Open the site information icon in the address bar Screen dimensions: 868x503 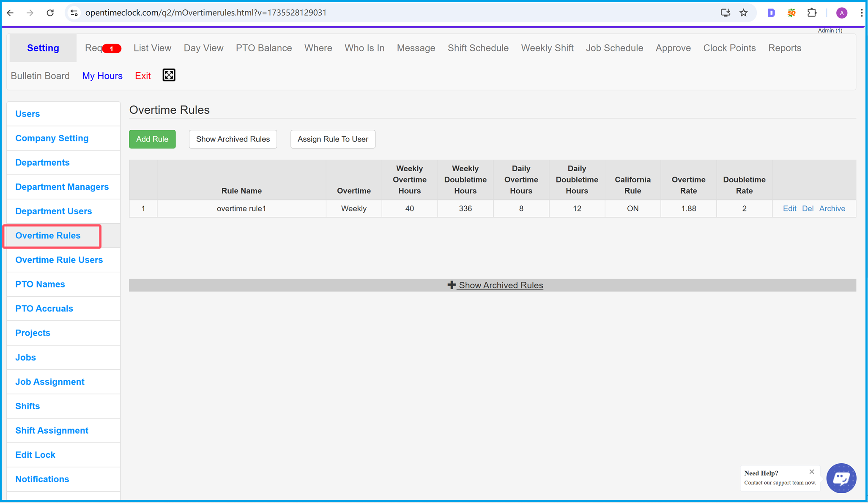point(74,13)
